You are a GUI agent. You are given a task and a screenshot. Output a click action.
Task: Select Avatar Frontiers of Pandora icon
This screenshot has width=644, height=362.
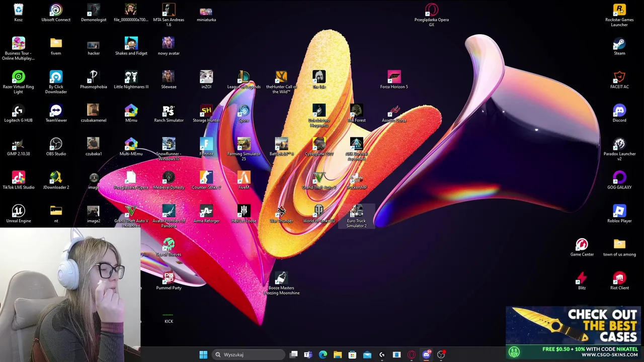[169, 216]
